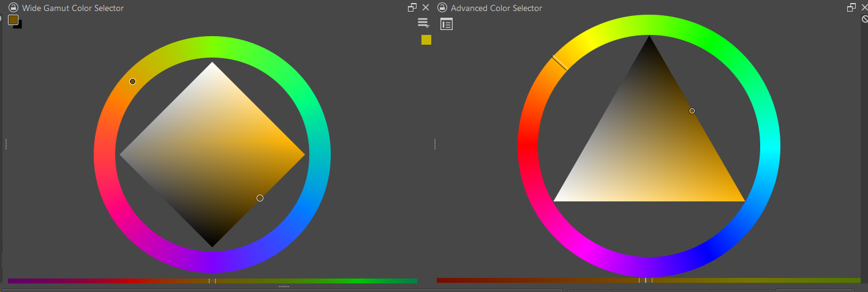This screenshot has width=868, height=292.
Task: Open Wide Gamut selector settings menu
Action: click(423, 23)
